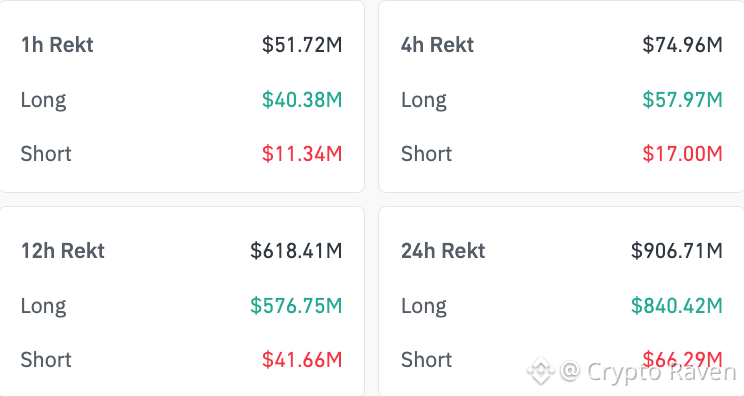Click the $576.75M long value
The height and width of the screenshot is (396, 744).
click(297, 305)
